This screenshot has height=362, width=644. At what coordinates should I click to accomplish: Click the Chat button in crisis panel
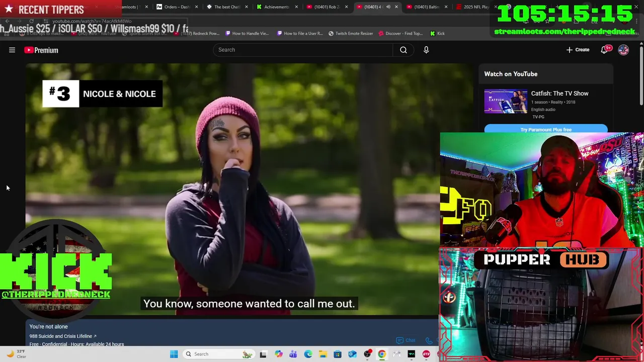pos(407,340)
